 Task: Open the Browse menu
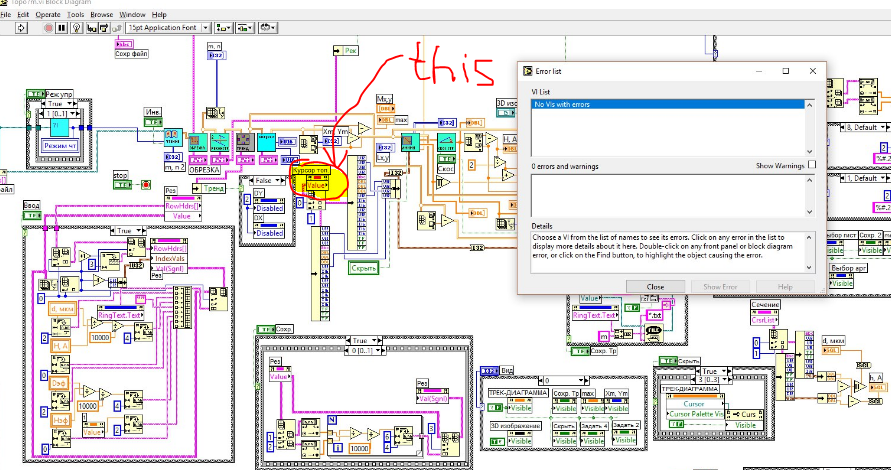point(102,14)
